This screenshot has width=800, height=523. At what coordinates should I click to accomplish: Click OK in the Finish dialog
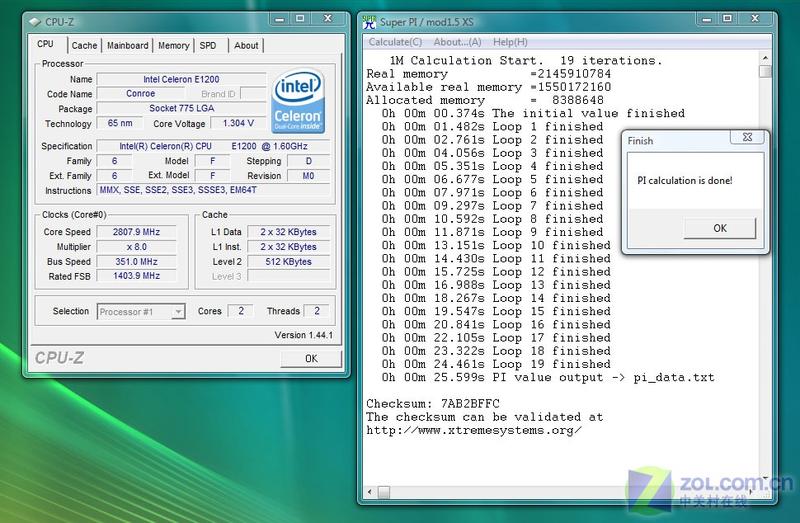point(720,228)
